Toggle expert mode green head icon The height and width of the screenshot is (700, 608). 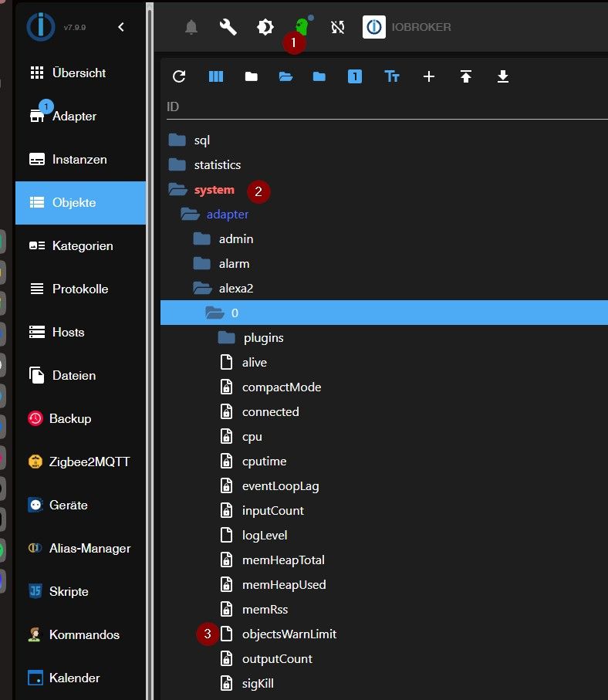[302, 27]
